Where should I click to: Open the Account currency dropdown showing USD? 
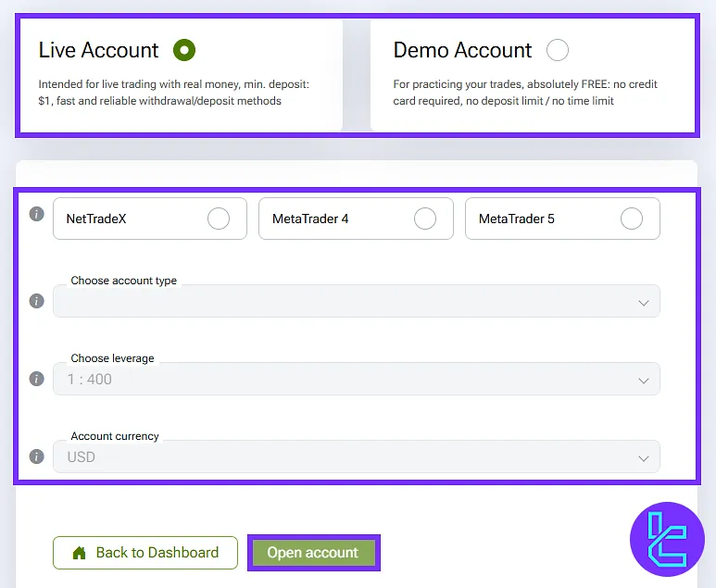click(x=357, y=457)
